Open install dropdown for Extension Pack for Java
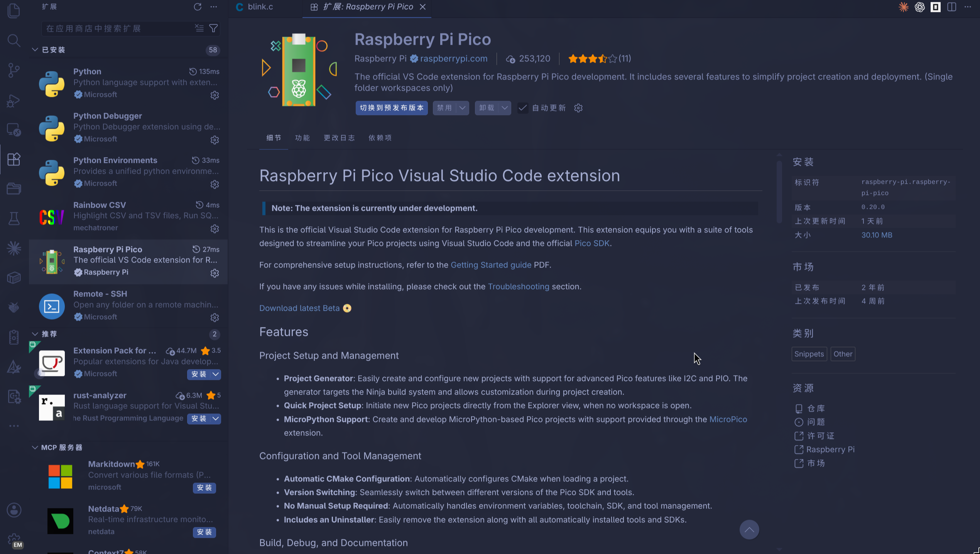 [x=216, y=374]
